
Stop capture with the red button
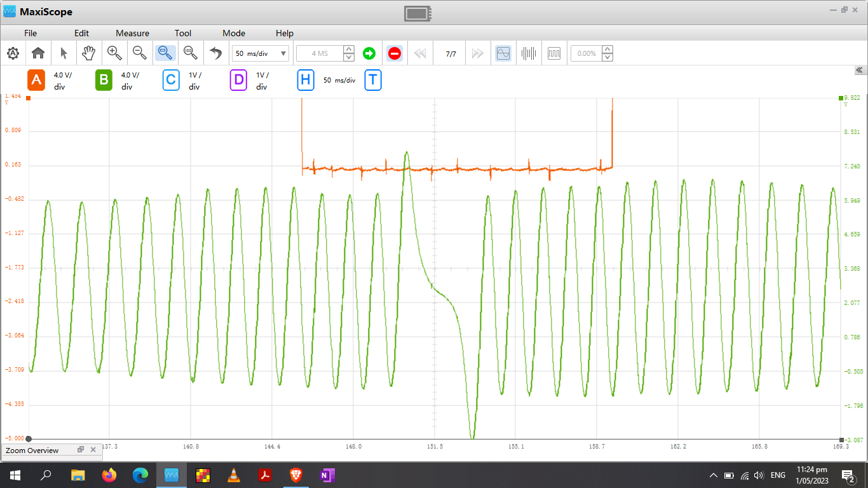(395, 53)
